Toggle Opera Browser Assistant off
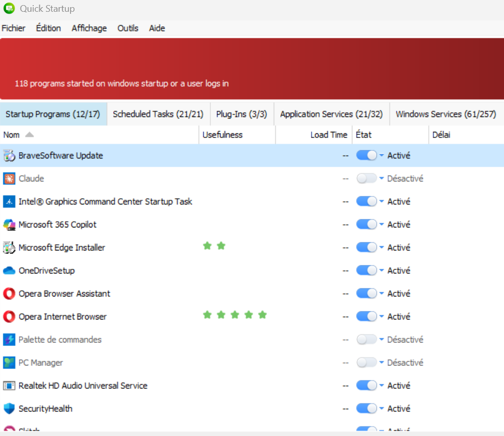 pos(367,293)
